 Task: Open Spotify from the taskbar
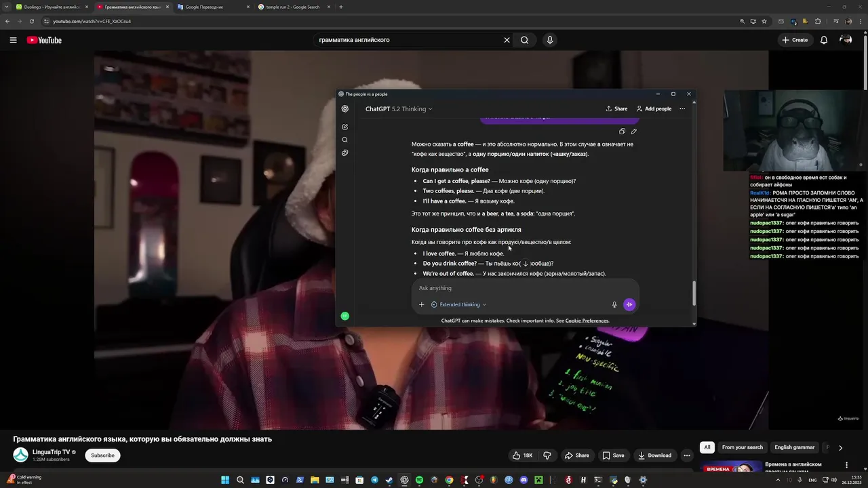[419, 480]
